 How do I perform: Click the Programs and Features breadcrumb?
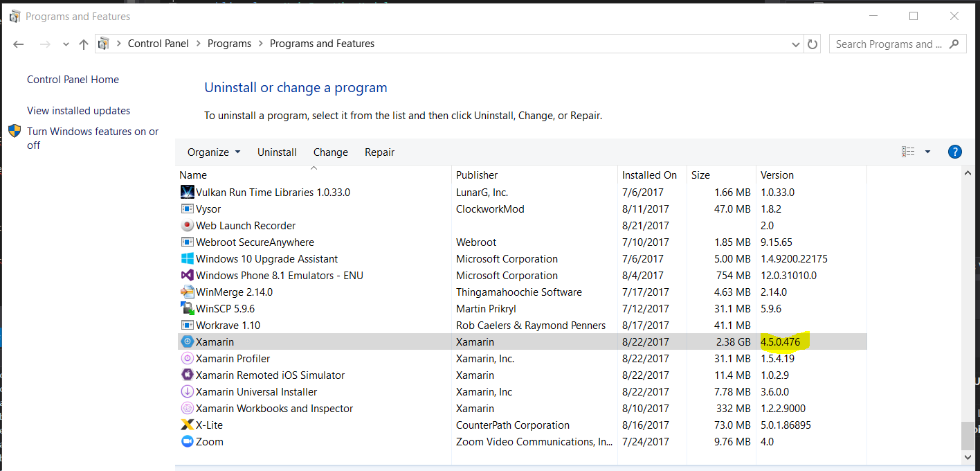(x=322, y=44)
